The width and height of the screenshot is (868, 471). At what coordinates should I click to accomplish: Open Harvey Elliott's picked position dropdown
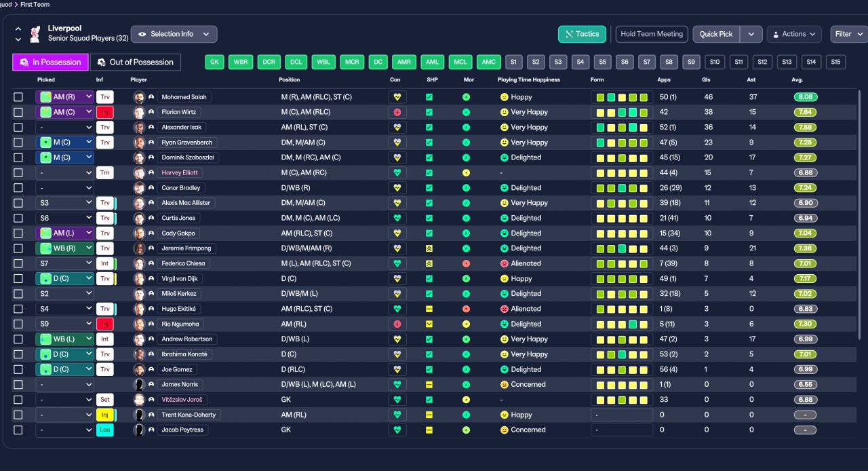click(x=64, y=172)
